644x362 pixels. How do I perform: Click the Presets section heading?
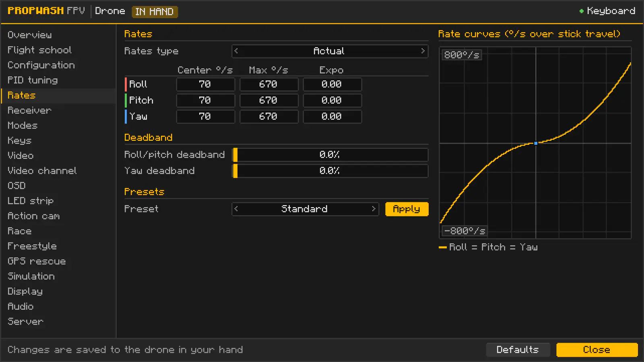(144, 192)
